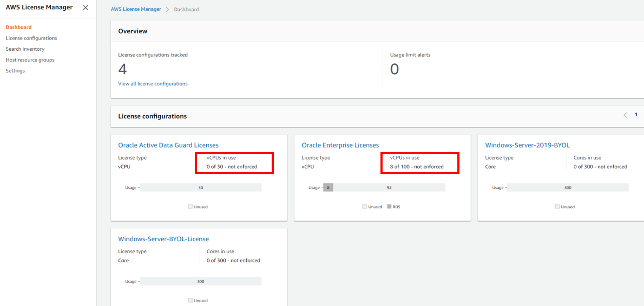This screenshot has width=644, height=306.
Task: Open the Search inventory page
Action: pyautogui.click(x=25, y=49)
